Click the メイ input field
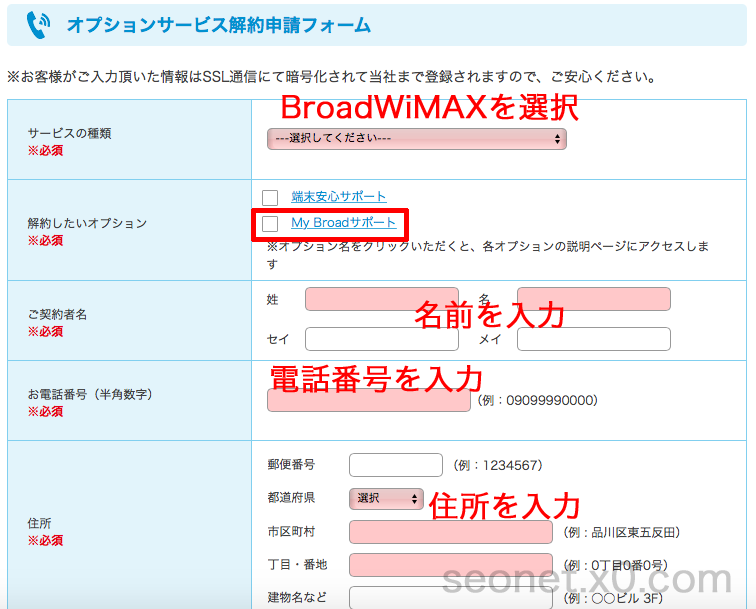 click(x=594, y=339)
